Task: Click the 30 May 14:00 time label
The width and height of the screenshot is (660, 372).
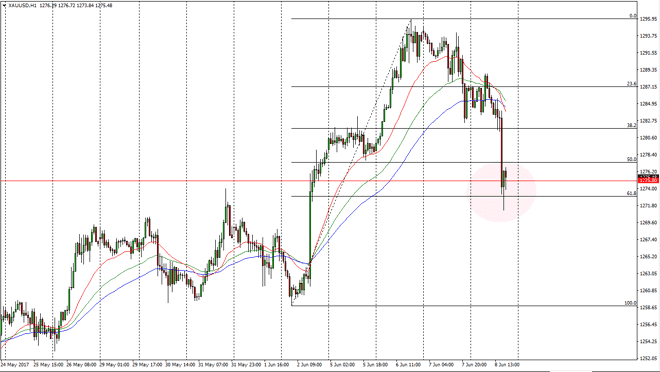Action: click(180, 364)
